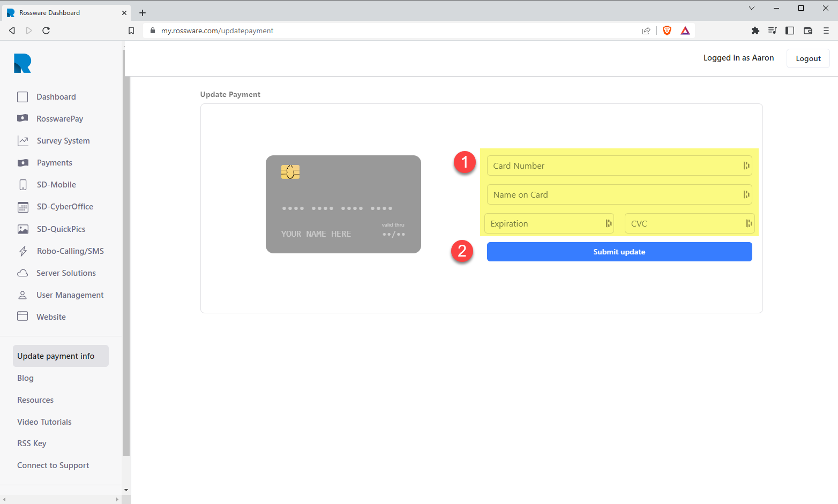Select Update payment info in the sidebar

(56, 356)
